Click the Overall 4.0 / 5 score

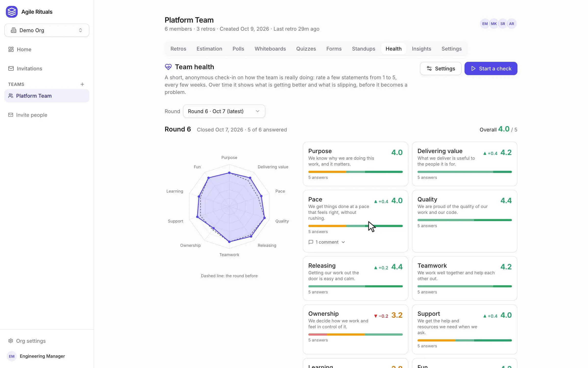click(498, 129)
